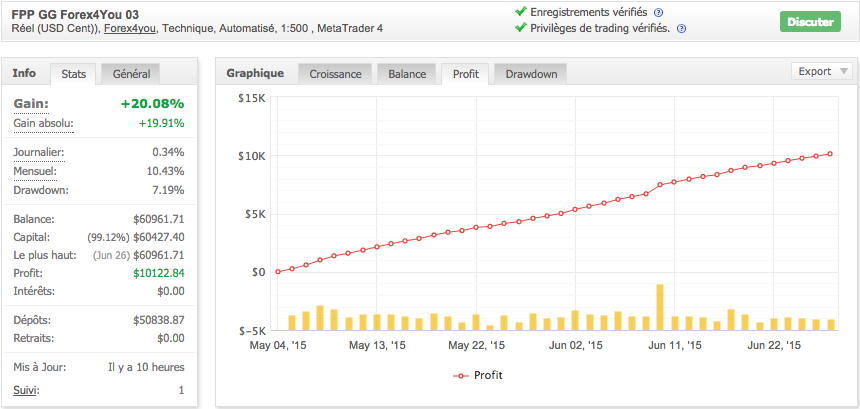
Task: Switch to the Stats tab
Action: coord(73,74)
